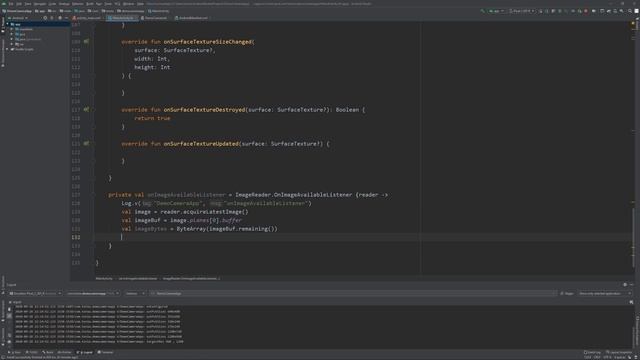Expand Gradle Scripts node

tap(8, 49)
